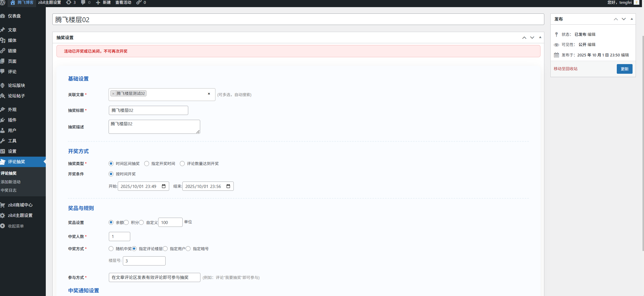Click the 楼层号 number input field
The height and width of the screenshot is (296, 644).
tap(144, 261)
